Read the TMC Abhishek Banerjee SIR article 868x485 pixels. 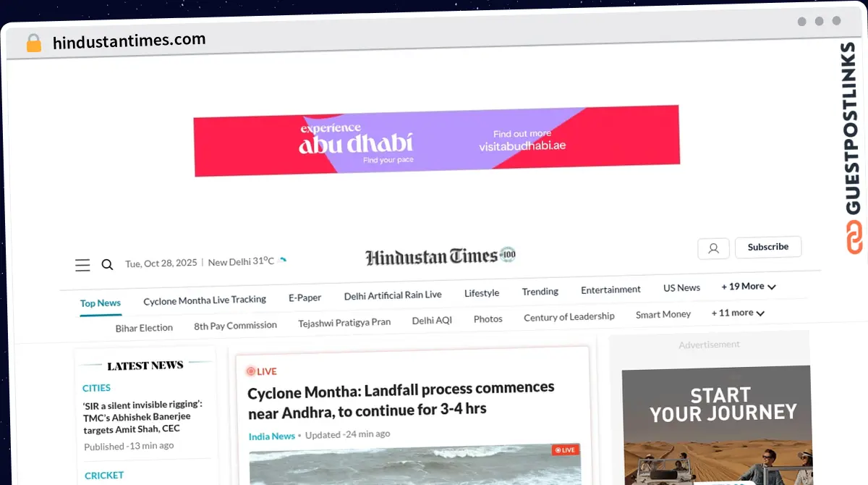pos(142,416)
